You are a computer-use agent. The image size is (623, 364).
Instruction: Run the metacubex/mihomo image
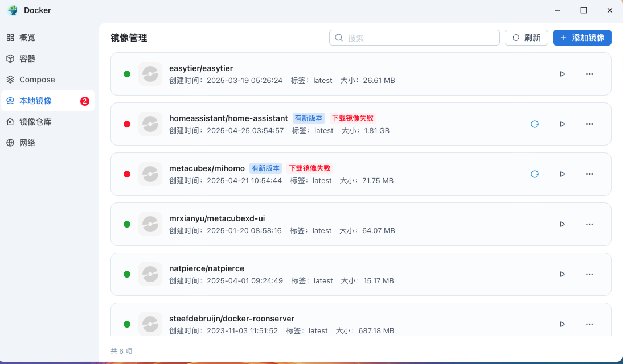pos(562,174)
